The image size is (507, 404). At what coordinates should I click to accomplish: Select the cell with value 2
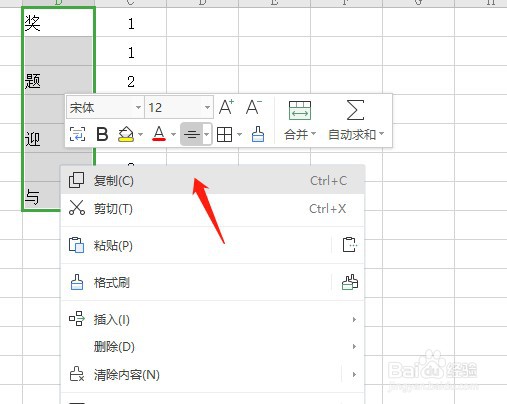[131, 80]
